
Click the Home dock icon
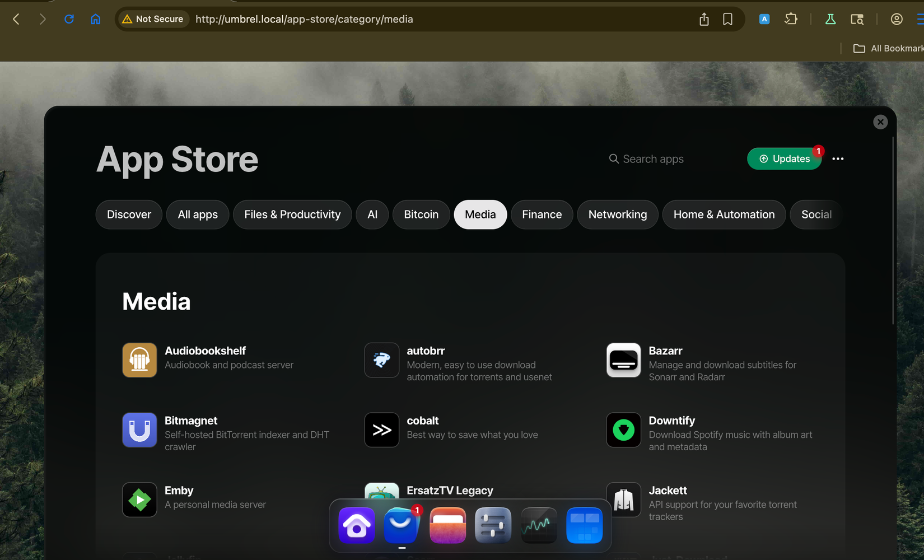point(357,525)
